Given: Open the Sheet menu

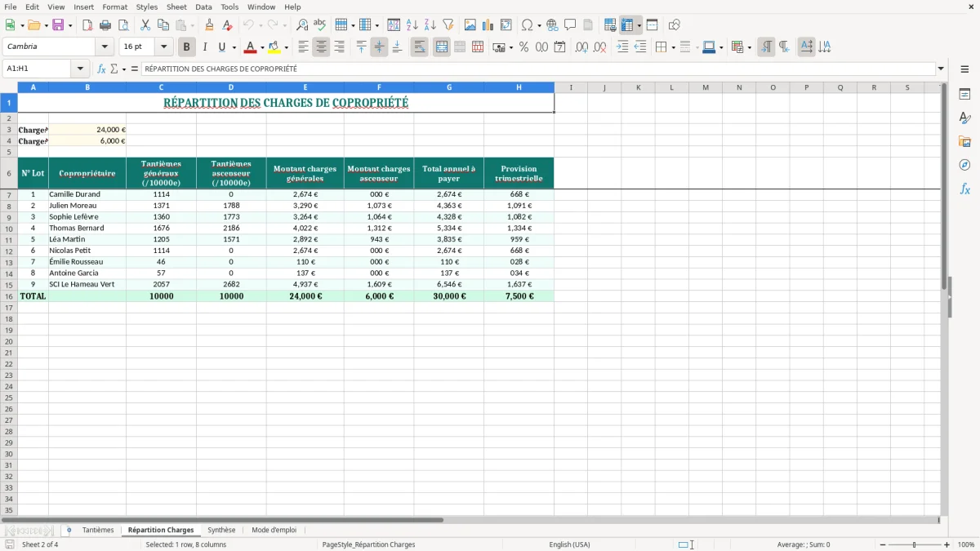Looking at the screenshot, I should pos(176,7).
